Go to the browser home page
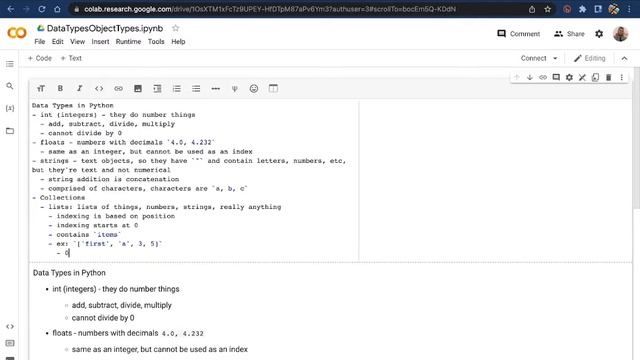This screenshot has width=640, height=360. point(57,9)
